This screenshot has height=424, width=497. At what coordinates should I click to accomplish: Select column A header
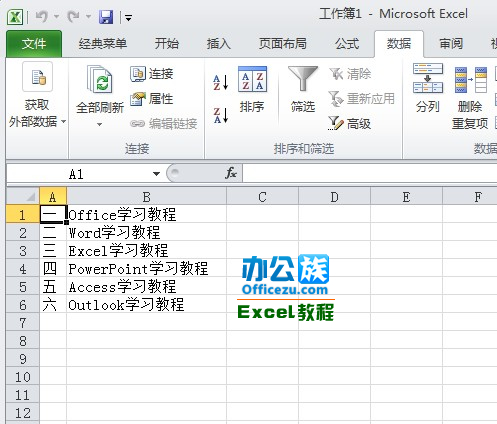coord(53,197)
